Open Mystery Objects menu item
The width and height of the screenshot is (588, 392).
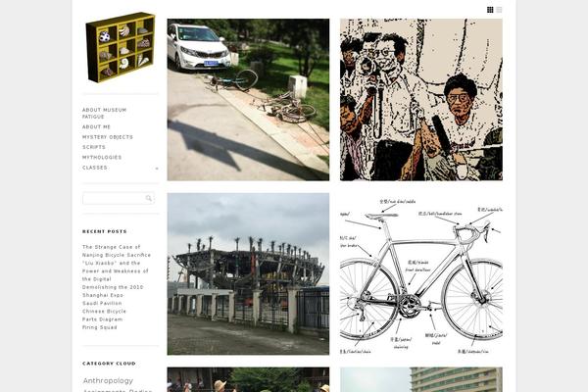[x=108, y=137]
